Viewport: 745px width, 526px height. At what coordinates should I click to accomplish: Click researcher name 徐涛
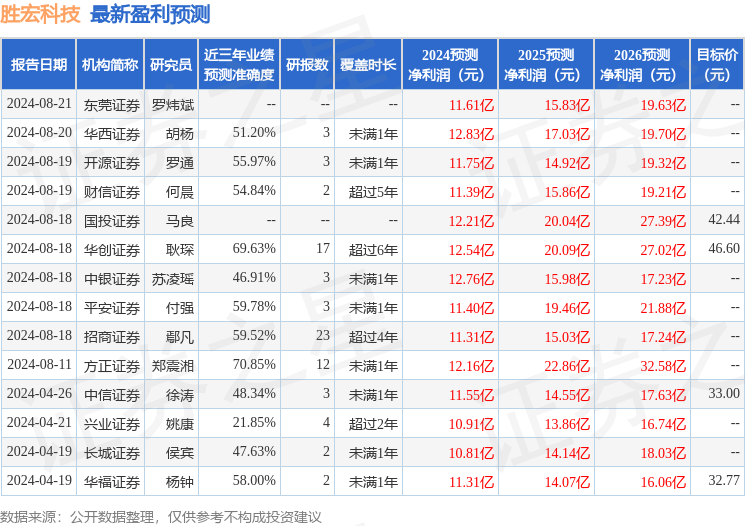[180, 395]
